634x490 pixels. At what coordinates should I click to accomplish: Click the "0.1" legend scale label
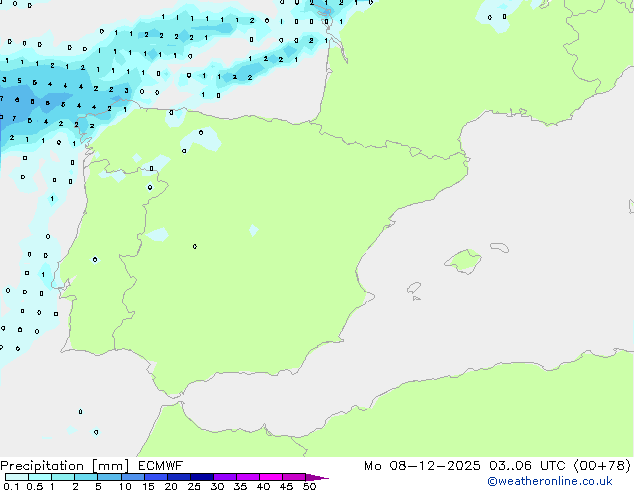[x=11, y=486]
